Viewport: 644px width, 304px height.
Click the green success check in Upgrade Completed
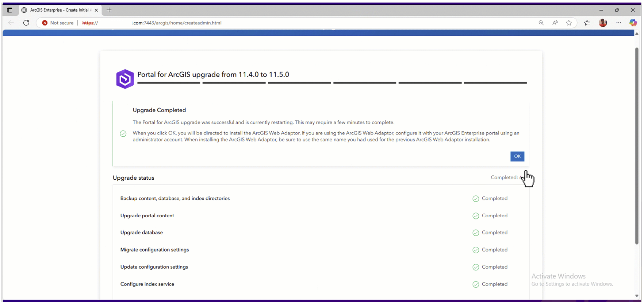point(123,134)
